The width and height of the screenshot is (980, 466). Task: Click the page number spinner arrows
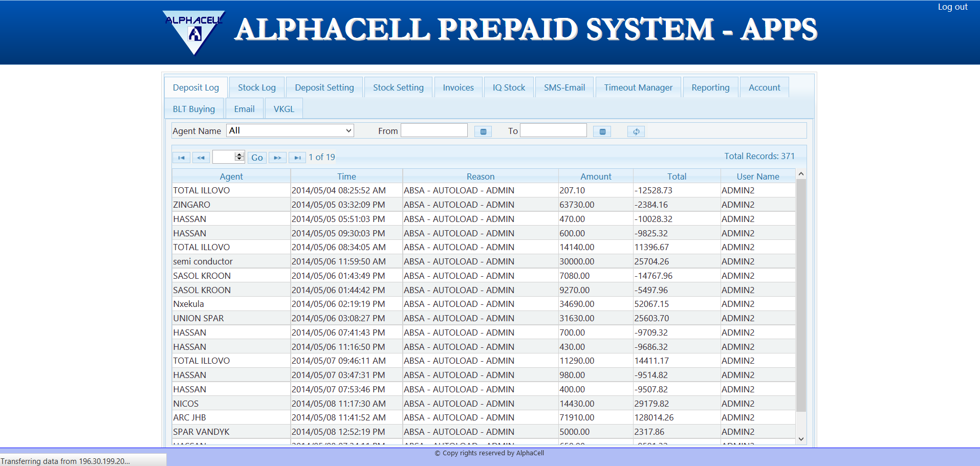pyautogui.click(x=239, y=157)
